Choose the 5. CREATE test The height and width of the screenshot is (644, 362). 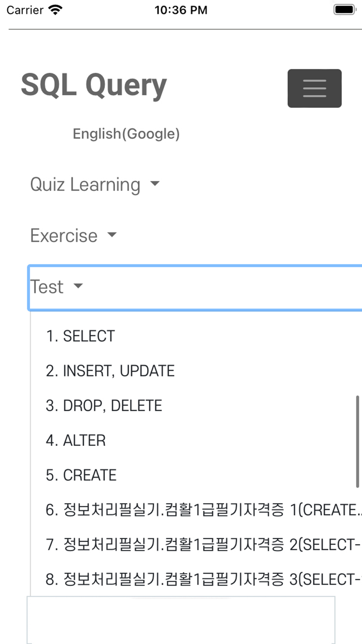click(x=81, y=475)
